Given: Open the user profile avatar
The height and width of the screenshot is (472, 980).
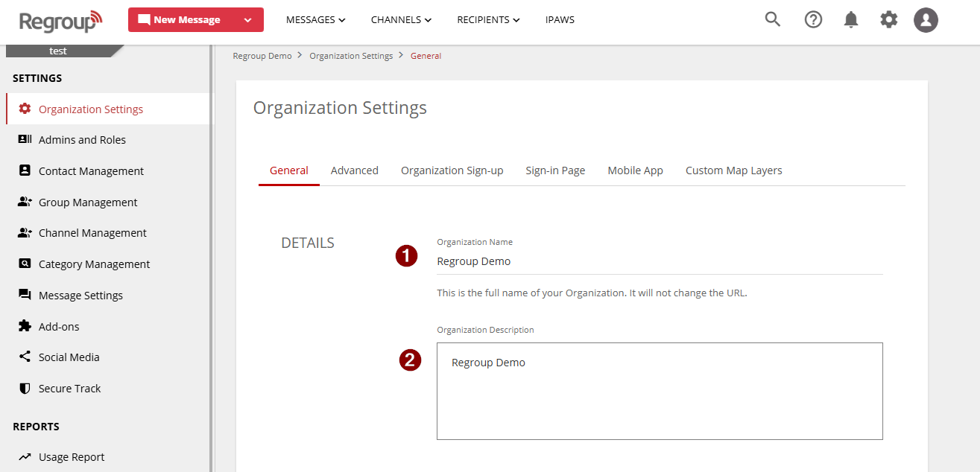Looking at the screenshot, I should click(x=926, y=20).
